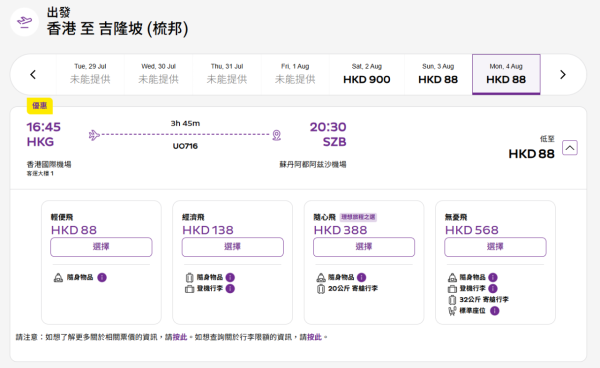This screenshot has height=368, width=600.
Task: Click the HKD 138 price text
Action: pyautogui.click(x=208, y=230)
